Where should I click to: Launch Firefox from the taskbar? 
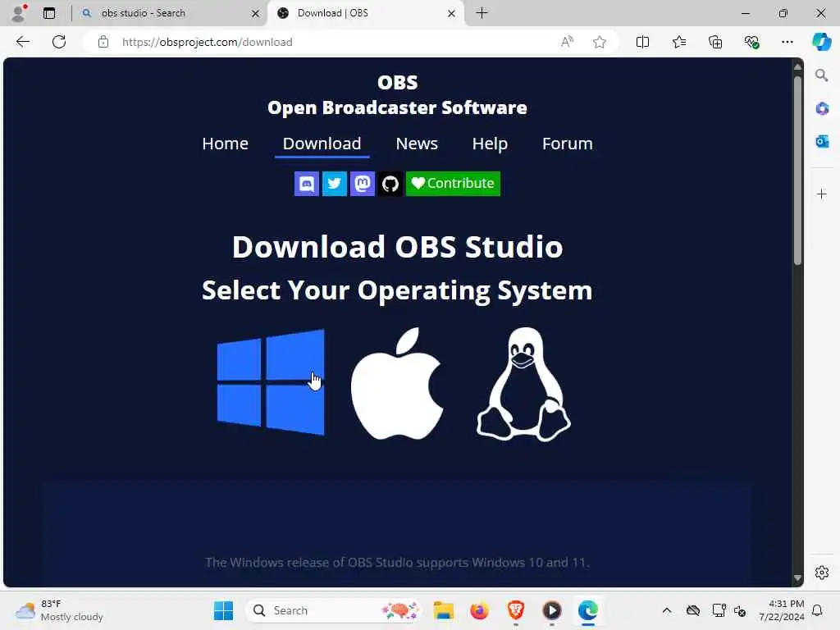[479, 610]
